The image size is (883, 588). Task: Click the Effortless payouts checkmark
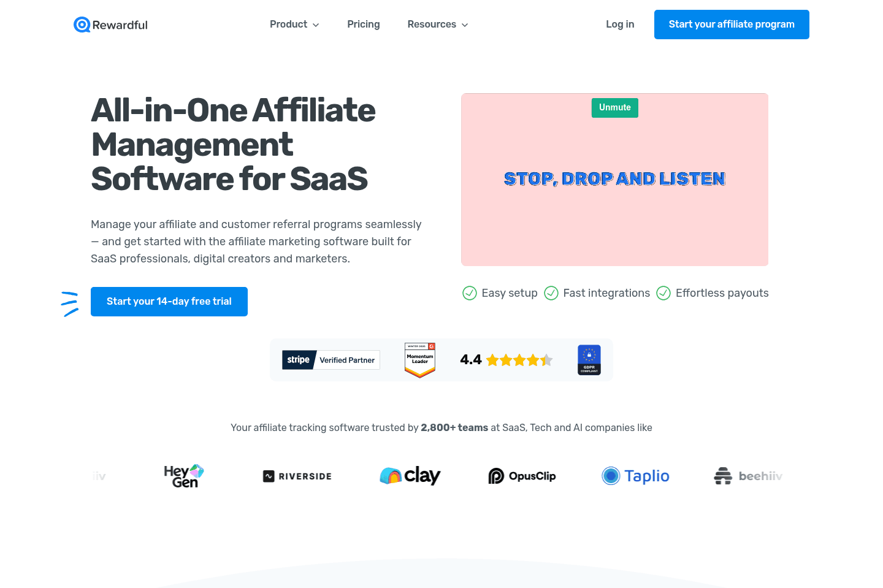pos(663,293)
